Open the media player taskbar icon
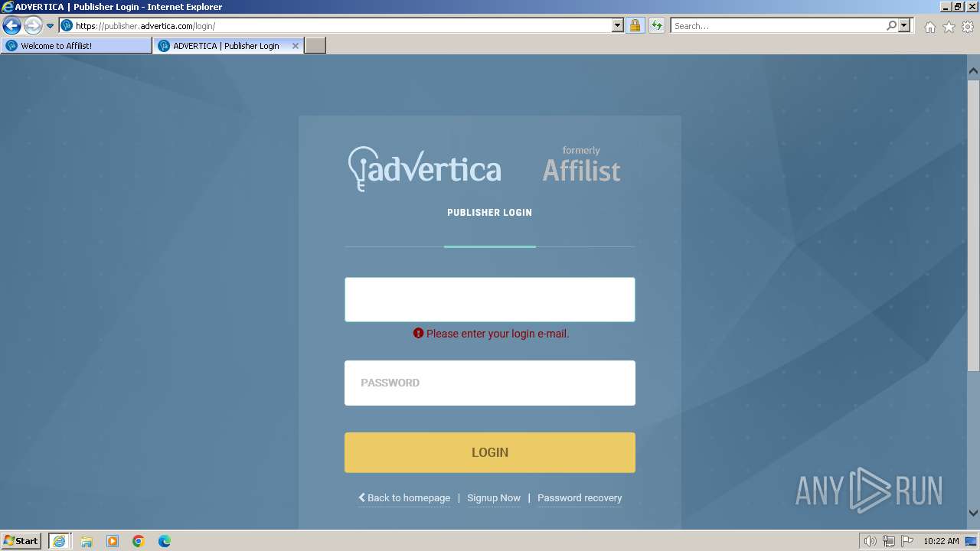This screenshot has height=551, width=980. (x=113, y=541)
